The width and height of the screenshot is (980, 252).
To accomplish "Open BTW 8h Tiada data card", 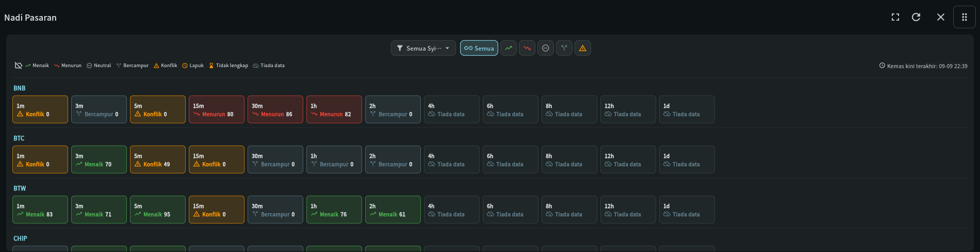I will 569,210.
